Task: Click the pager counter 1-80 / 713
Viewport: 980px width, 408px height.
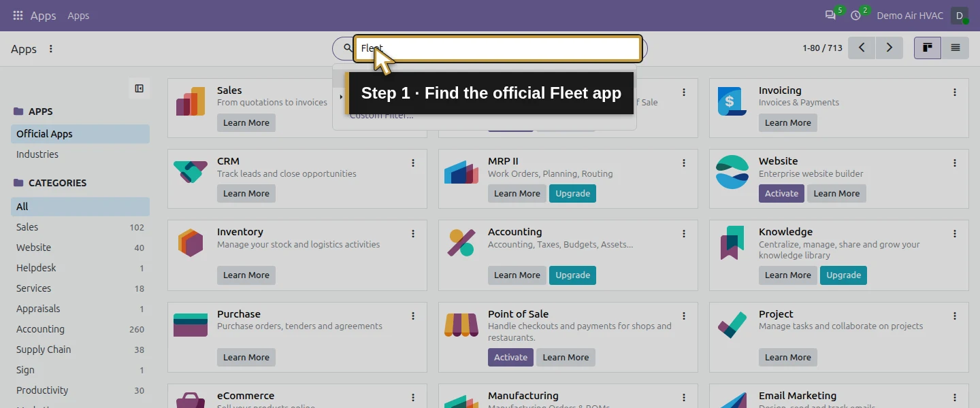Action: (x=822, y=48)
